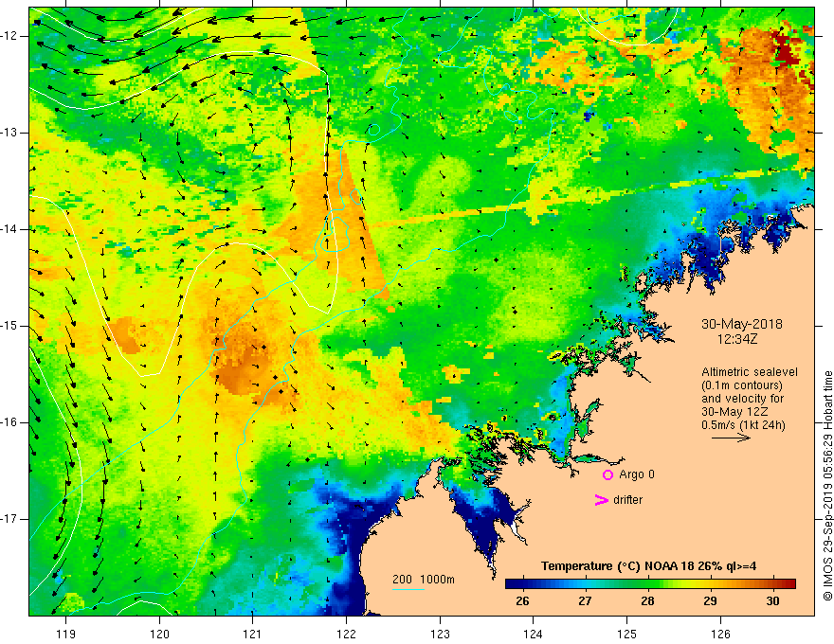Screen dimensions: 834x644
Task: Click the '0.5m/s (1kt 24h)' scale text
Action: (743, 425)
